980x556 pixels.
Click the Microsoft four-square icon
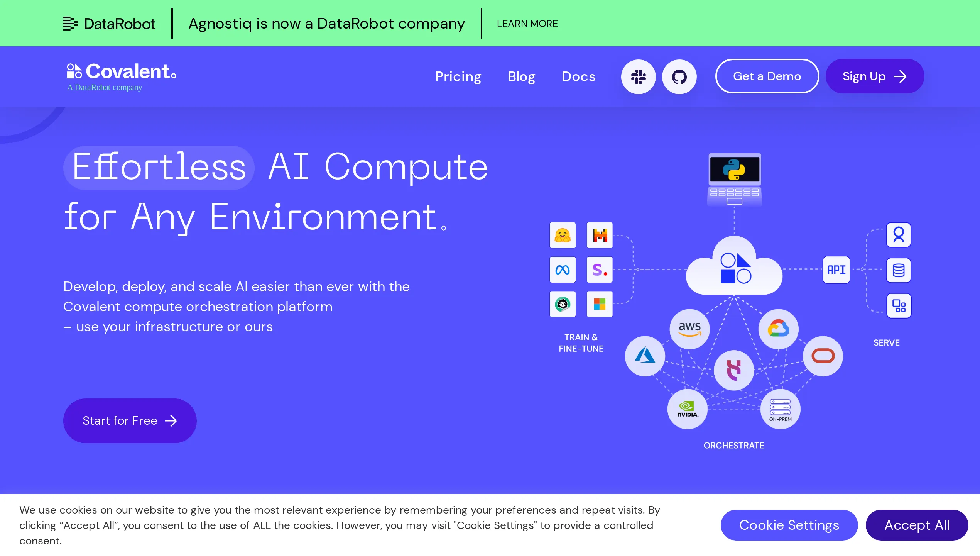pyautogui.click(x=600, y=304)
